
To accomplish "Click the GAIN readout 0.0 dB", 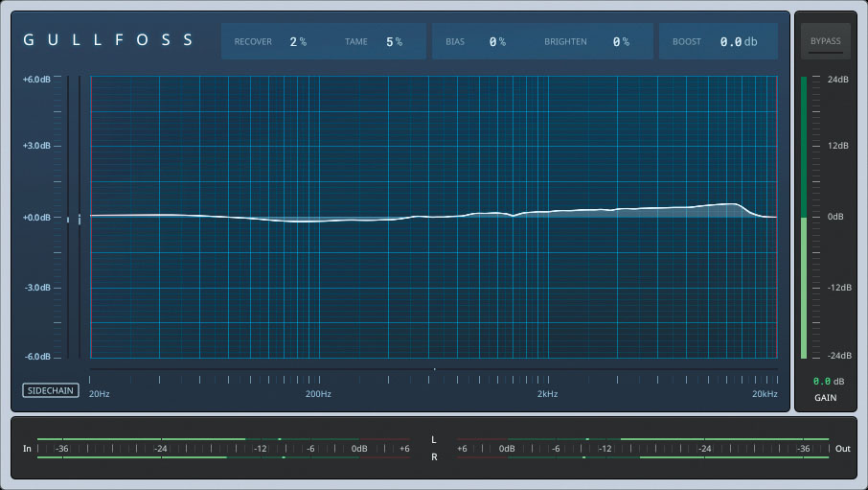I will [828, 382].
